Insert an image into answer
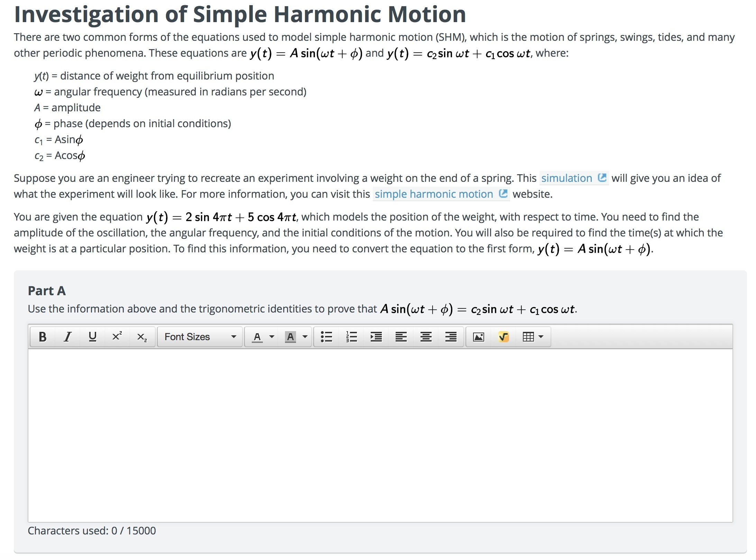 pos(479,337)
